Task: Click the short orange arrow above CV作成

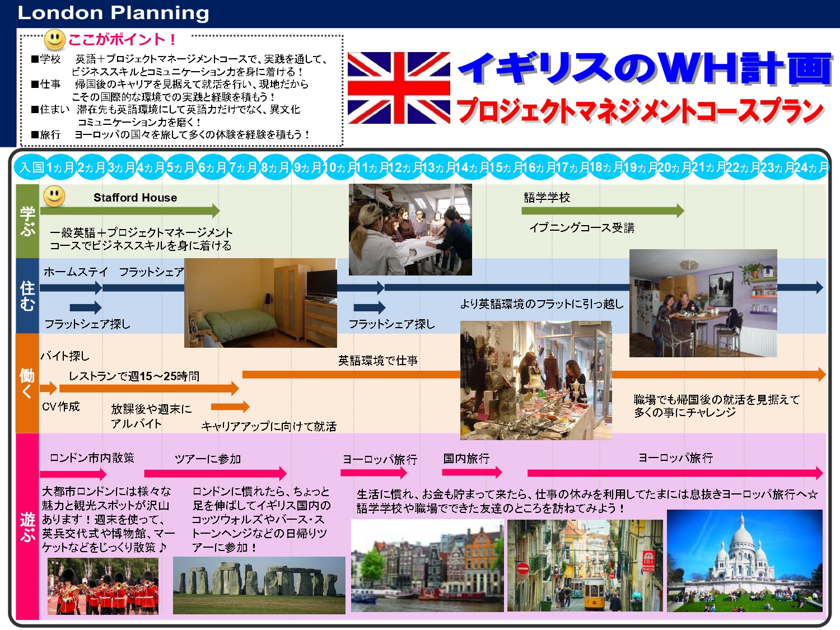Action: (x=48, y=388)
